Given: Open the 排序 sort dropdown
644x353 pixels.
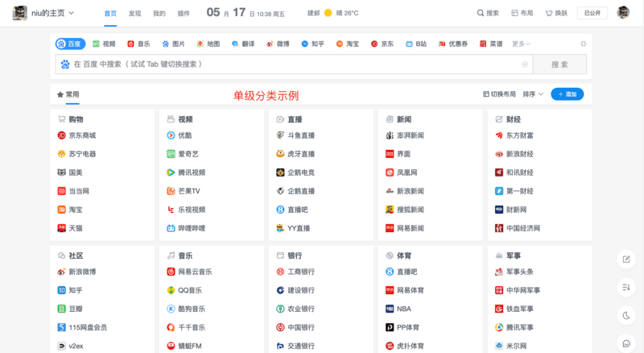Looking at the screenshot, I should click(533, 94).
